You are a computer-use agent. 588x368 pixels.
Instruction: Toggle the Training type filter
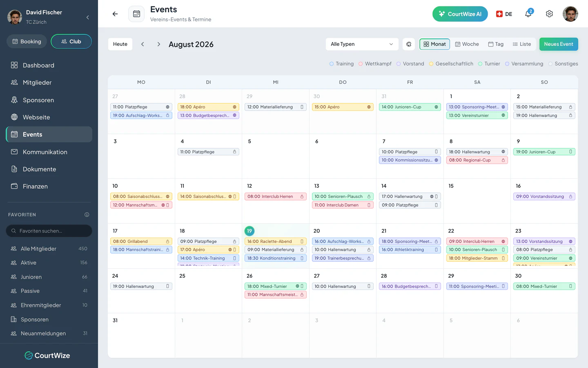(342, 64)
